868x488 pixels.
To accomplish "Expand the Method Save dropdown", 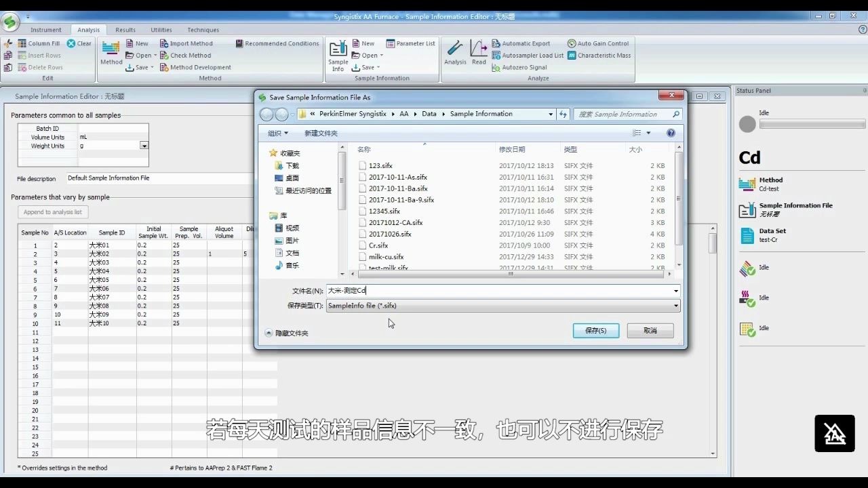I will pyautogui.click(x=153, y=68).
